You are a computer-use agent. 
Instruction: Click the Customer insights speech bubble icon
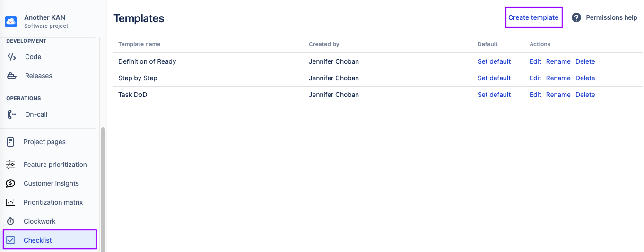point(10,183)
